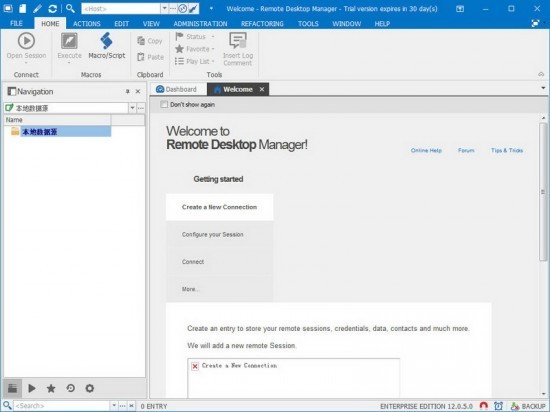Close the Welcome tab
The width and height of the screenshot is (550, 412).
point(262,89)
